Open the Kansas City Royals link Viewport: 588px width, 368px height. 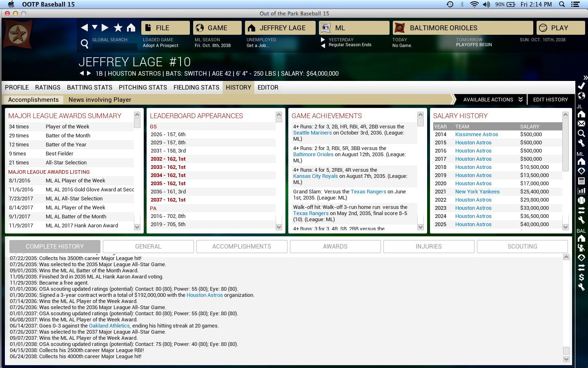(x=316, y=176)
